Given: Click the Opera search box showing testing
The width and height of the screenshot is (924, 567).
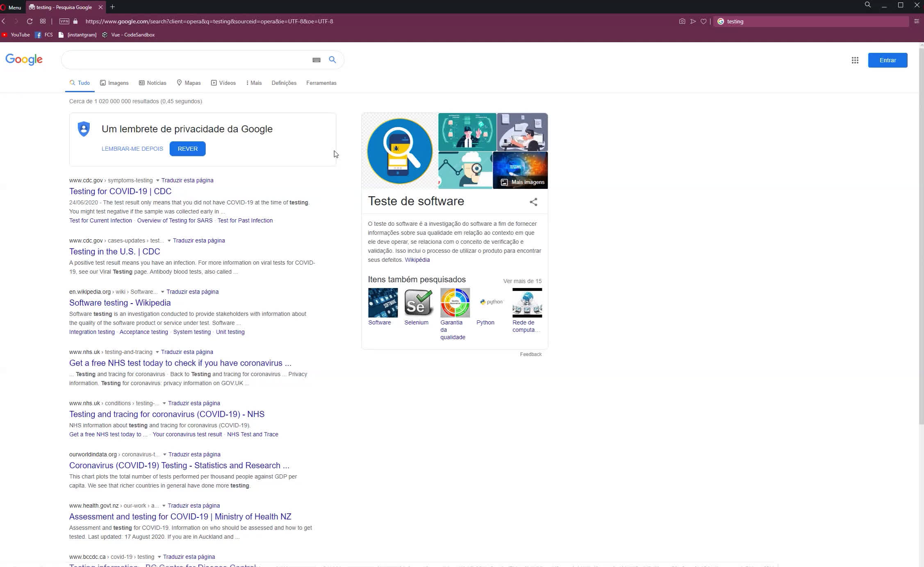Looking at the screenshot, I should 811,21.
